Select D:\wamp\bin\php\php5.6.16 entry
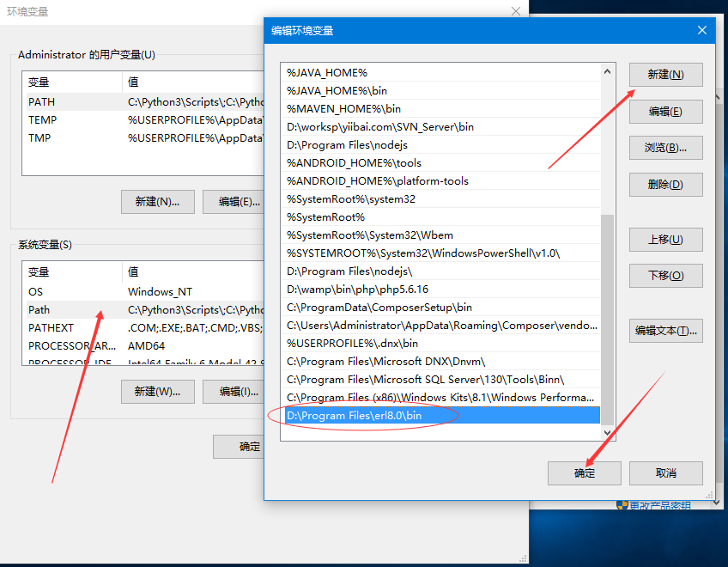Viewport: 728px width, 567px height. coord(440,290)
